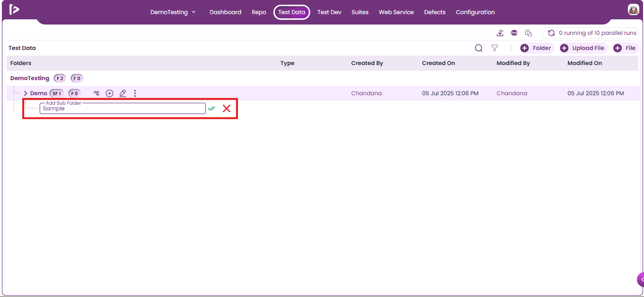The width and height of the screenshot is (644, 297).
Task: Click the Modified On column header
Action: tap(585, 63)
